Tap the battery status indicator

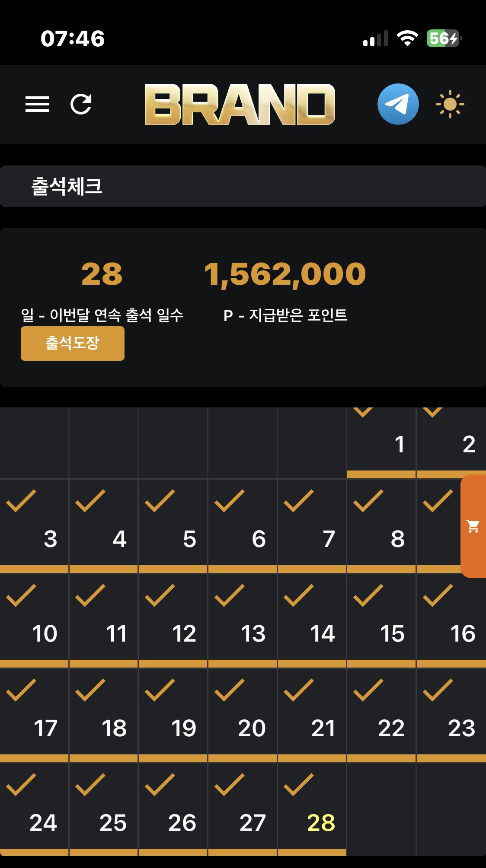(444, 38)
